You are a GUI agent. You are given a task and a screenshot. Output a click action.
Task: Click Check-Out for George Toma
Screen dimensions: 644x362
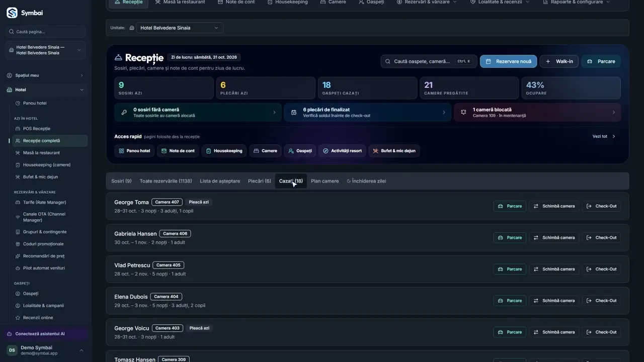pos(601,206)
